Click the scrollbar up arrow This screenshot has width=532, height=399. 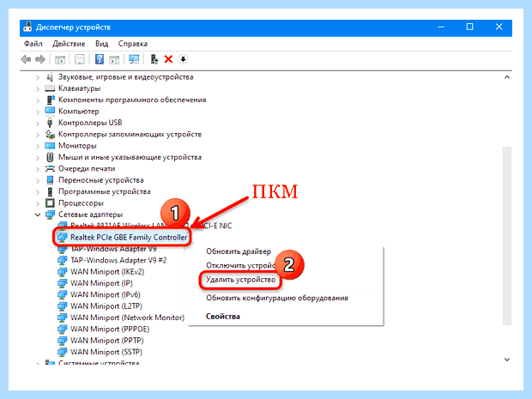pos(507,77)
